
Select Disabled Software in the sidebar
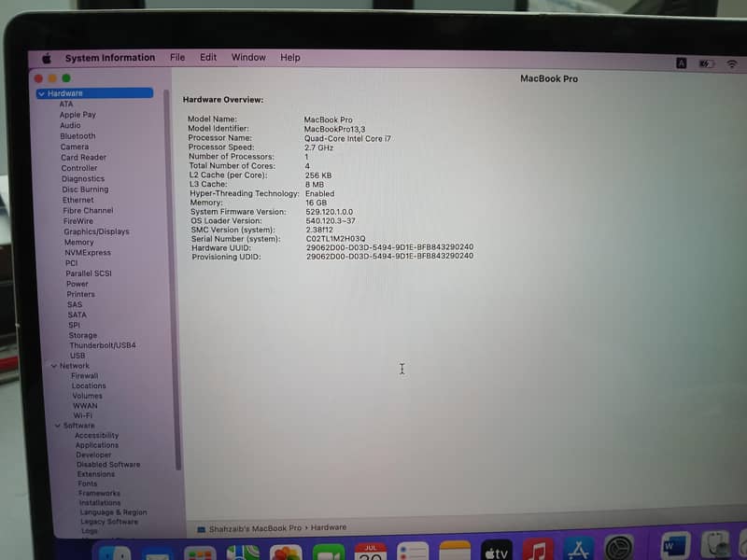coord(108,464)
